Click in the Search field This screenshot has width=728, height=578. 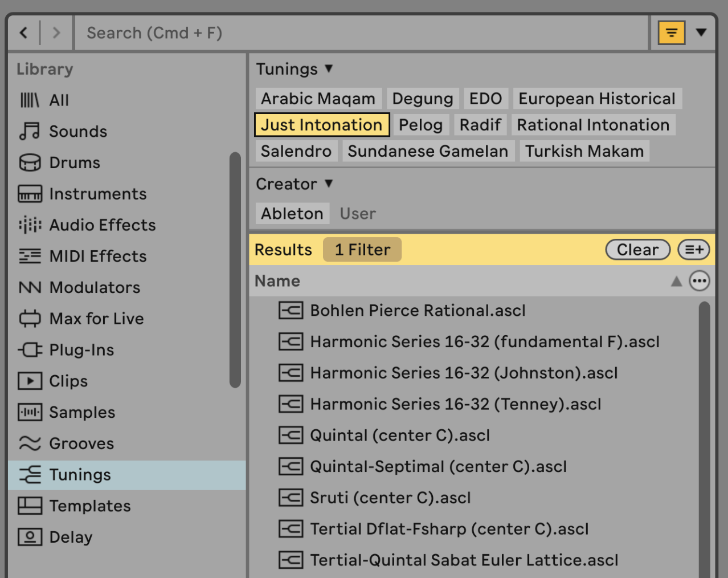(x=359, y=33)
